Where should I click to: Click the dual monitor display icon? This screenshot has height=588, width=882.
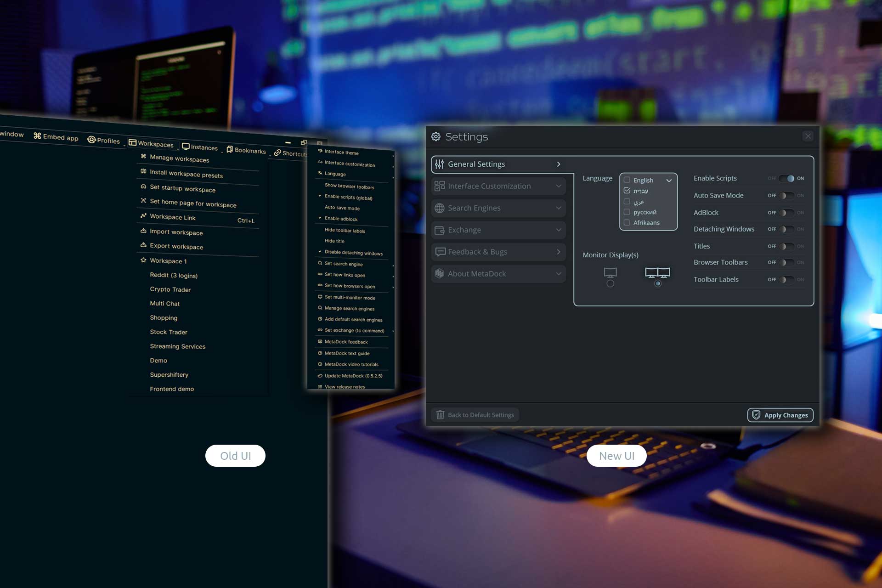[x=657, y=273]
